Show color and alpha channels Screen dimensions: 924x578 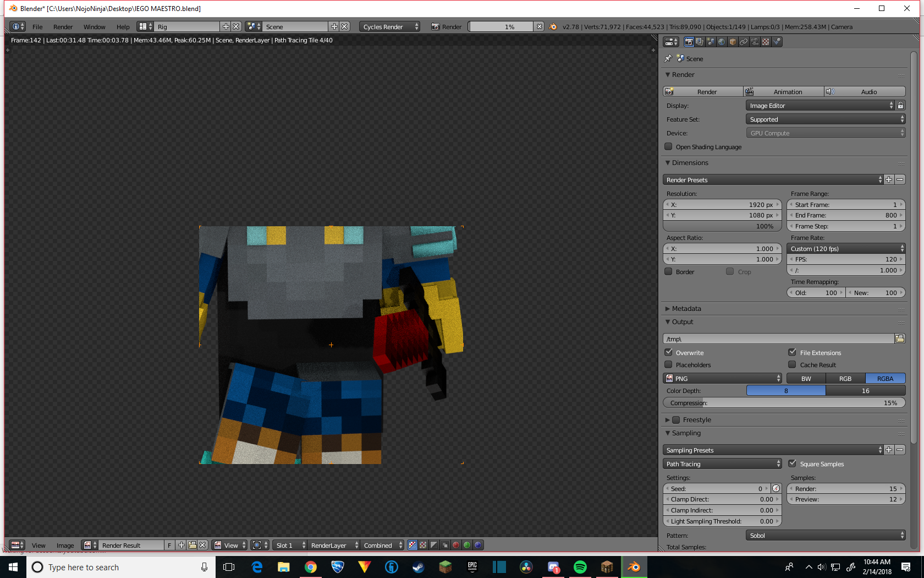[x=413, y=545]
